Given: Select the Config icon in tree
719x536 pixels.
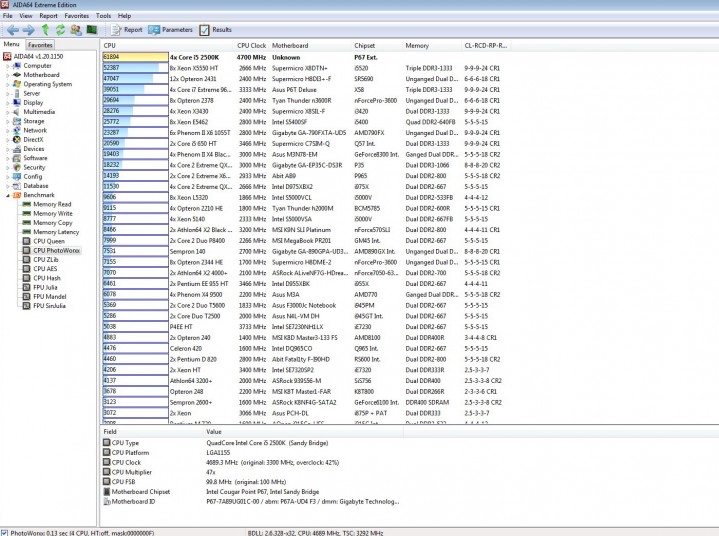Looking at the screenshot, I should tap(17, 177).
